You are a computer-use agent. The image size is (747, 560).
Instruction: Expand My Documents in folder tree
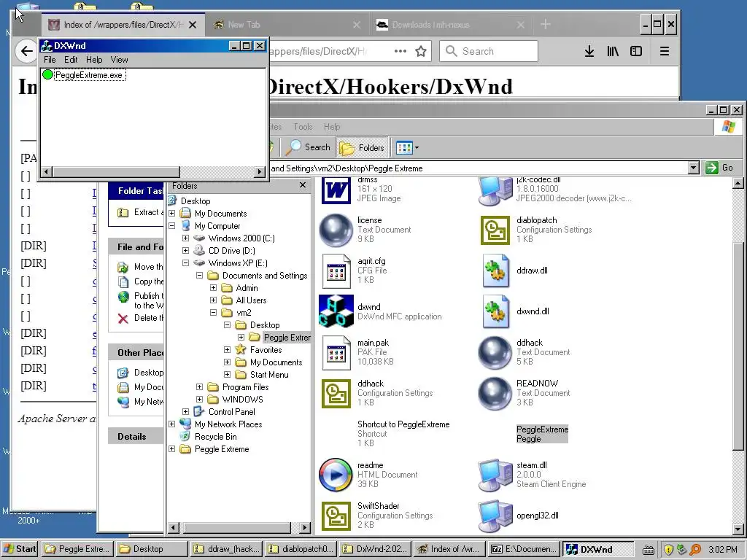(172, 214)
